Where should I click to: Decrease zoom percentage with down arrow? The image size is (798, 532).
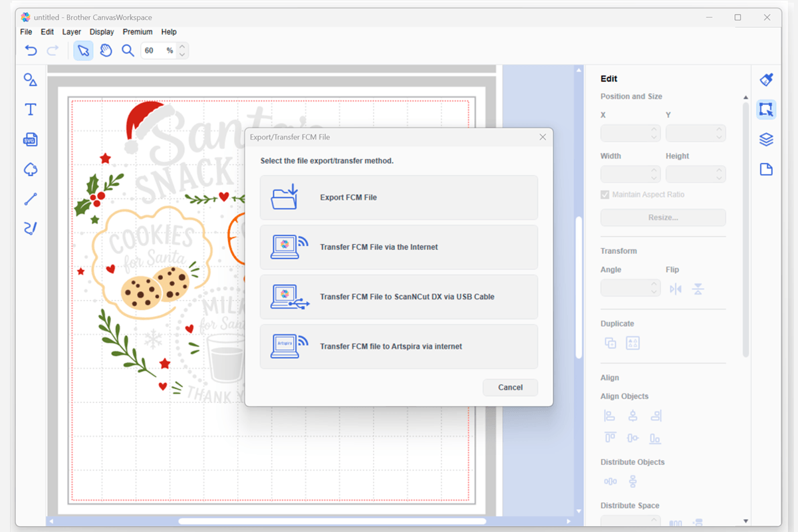pos(183,55)
